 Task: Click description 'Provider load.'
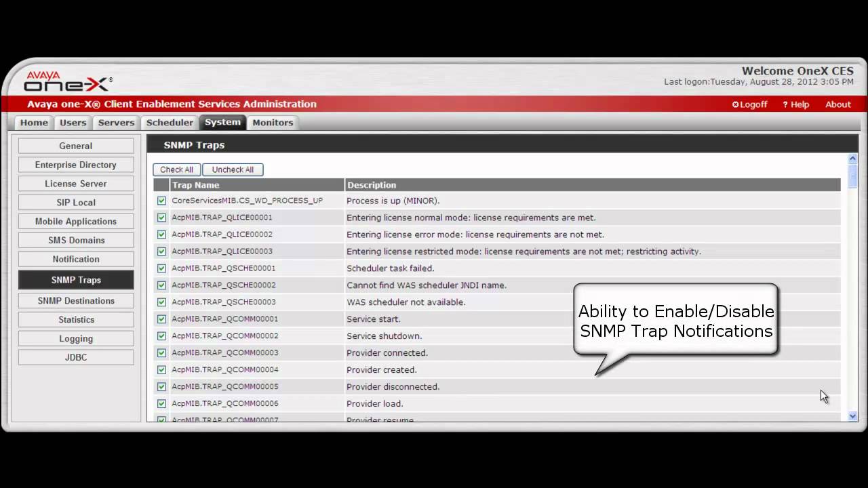[375, 404]
